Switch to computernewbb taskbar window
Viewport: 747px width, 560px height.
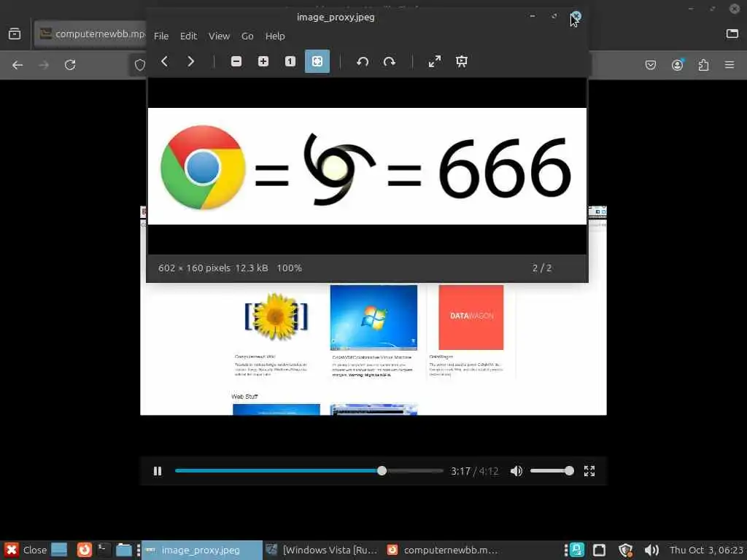tap(443, 550)
